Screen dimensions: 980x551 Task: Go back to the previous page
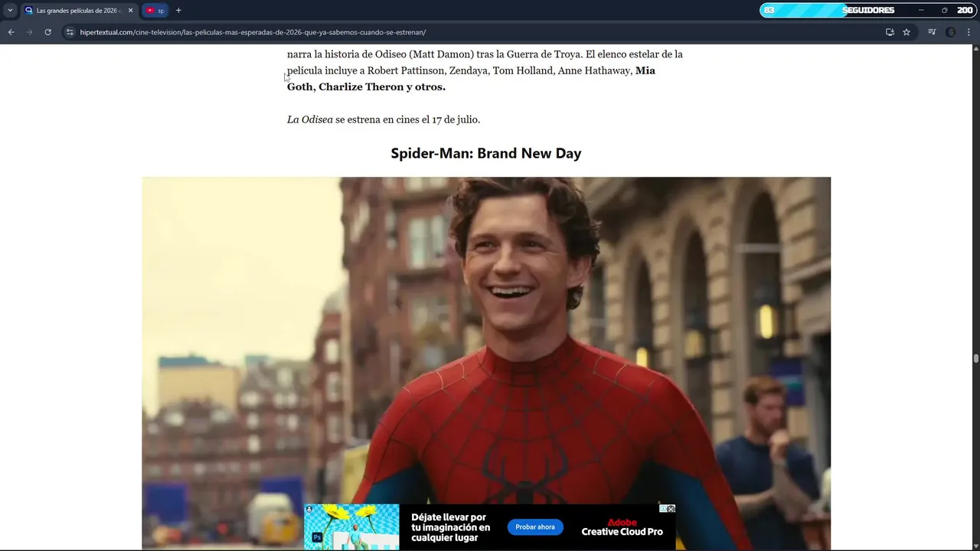[x=11, y=32]
